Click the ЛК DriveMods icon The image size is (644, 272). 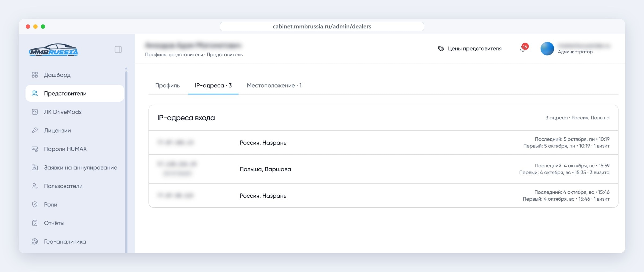click(x=35, y=112)
